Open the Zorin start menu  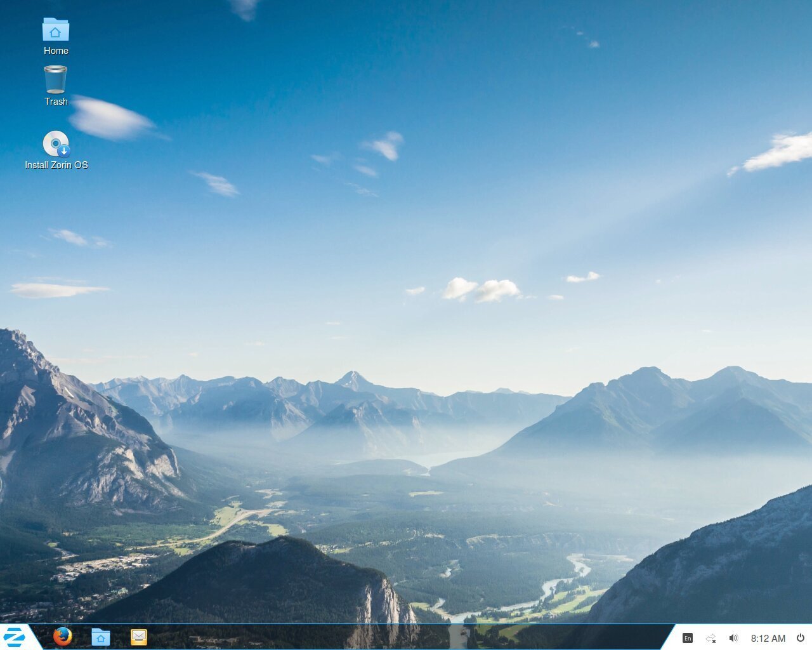click(14, 637)
